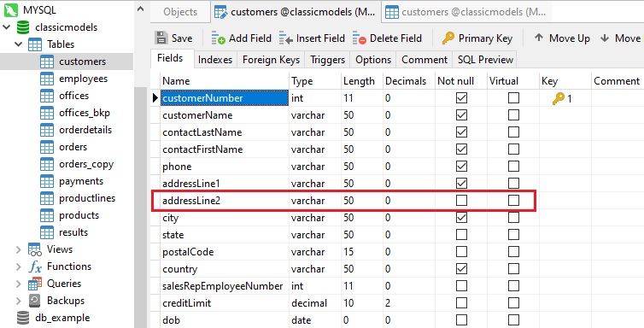This screenshot has width=644, height=328.
Task: Toggle Not null for state field
Action: (461, 234)
